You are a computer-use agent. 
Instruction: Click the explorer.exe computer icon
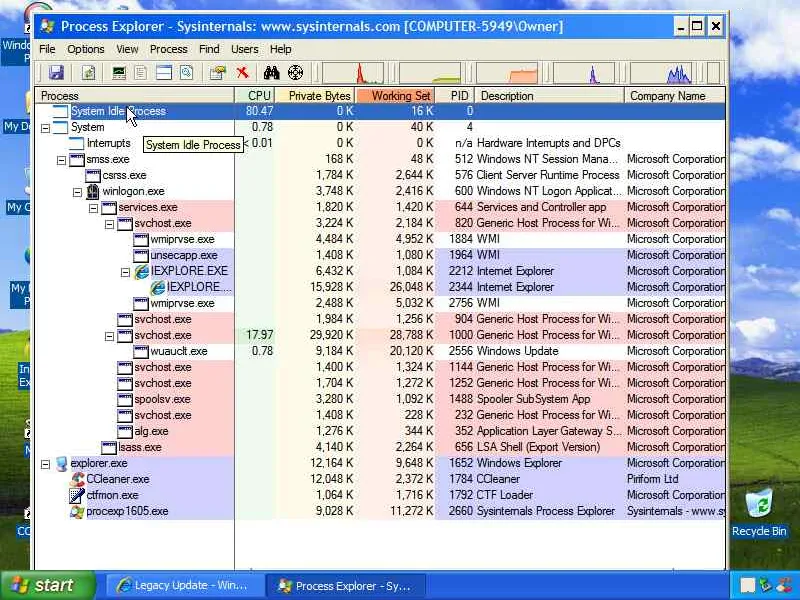click(x=62, y=463)
